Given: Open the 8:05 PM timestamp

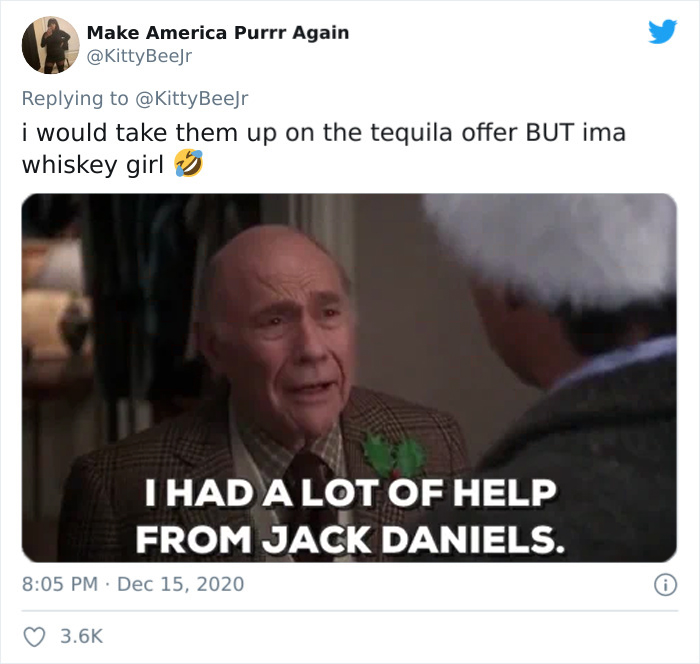Looking at the screenshot, I should [60, 584].
